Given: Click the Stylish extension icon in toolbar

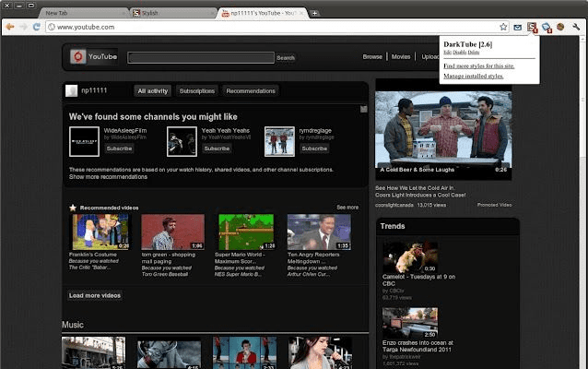Looking at the screenshot, I should 532,28.
